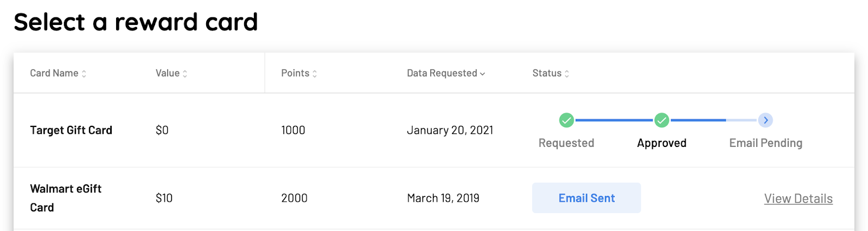Sort by Card Name column arrows
The height and width of the screenshot is (231, 868).
click(x=84, y=74)
